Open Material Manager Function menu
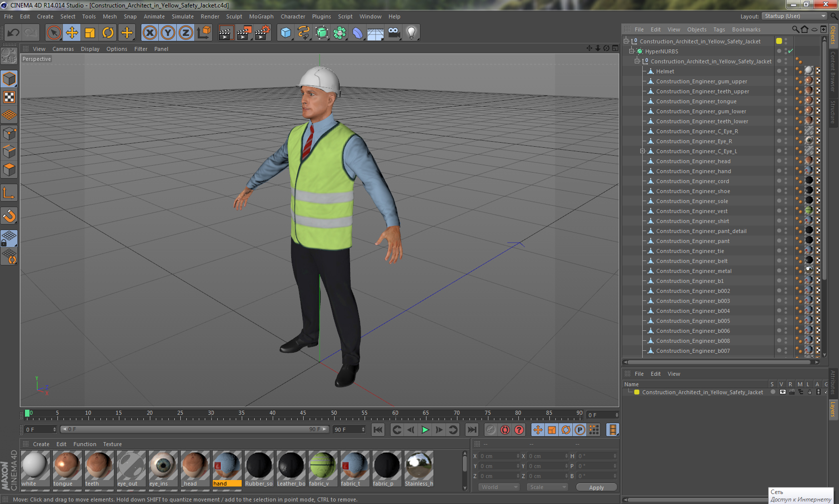Viewport: 839px width, 504px height. (84, 444)
